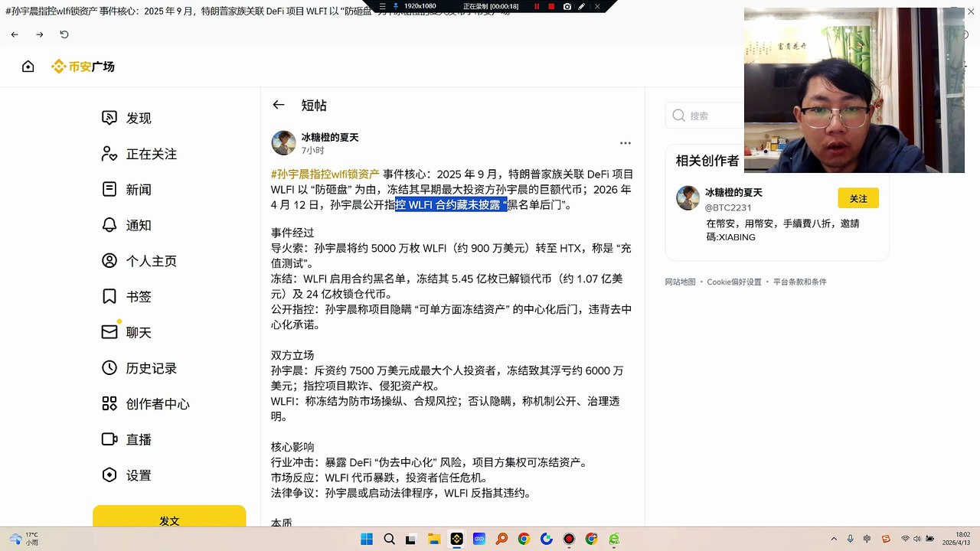
Task: Stop the recording with the red square button
Action: click(x=551, y=6)
